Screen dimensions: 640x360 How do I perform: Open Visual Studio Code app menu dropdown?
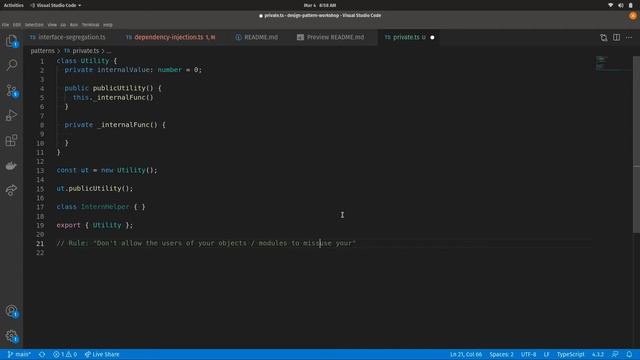click(56, 5)
